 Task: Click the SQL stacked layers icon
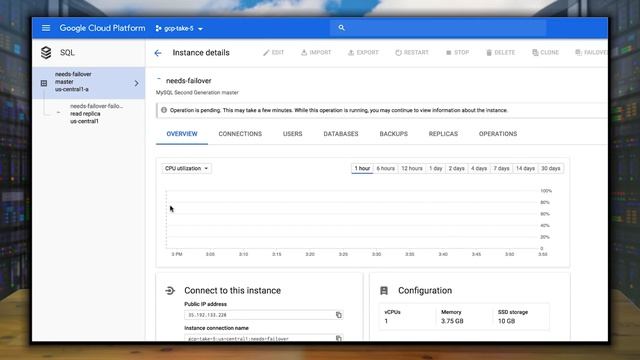click(46, 53)
